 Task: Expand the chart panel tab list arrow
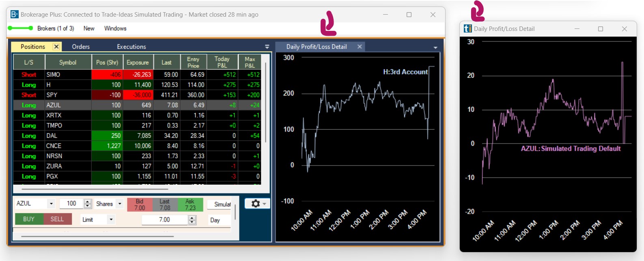click(435, 48)
